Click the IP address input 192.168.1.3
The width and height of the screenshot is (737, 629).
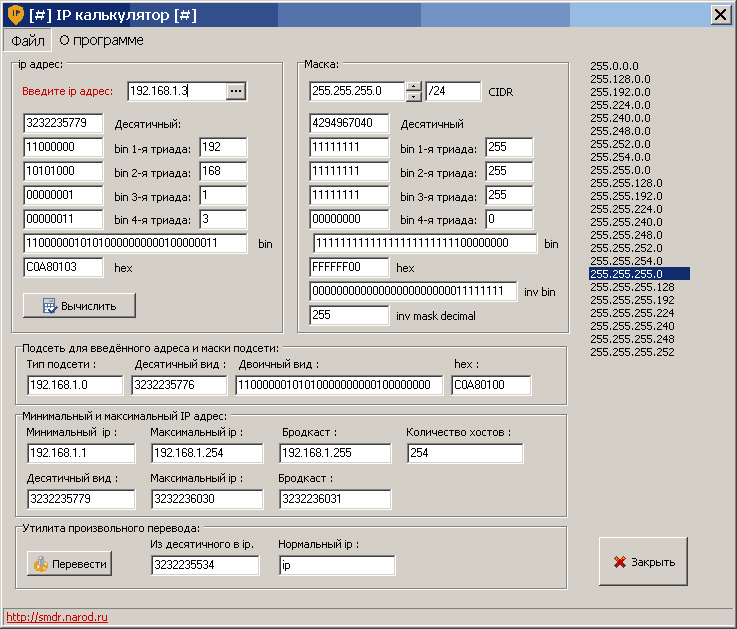pos(177,91)
